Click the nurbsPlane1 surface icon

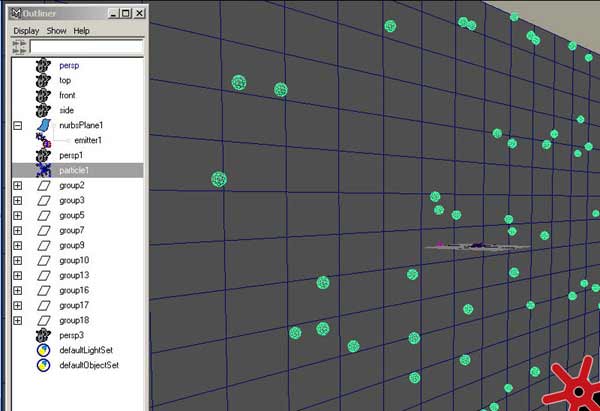click(44, 125)
